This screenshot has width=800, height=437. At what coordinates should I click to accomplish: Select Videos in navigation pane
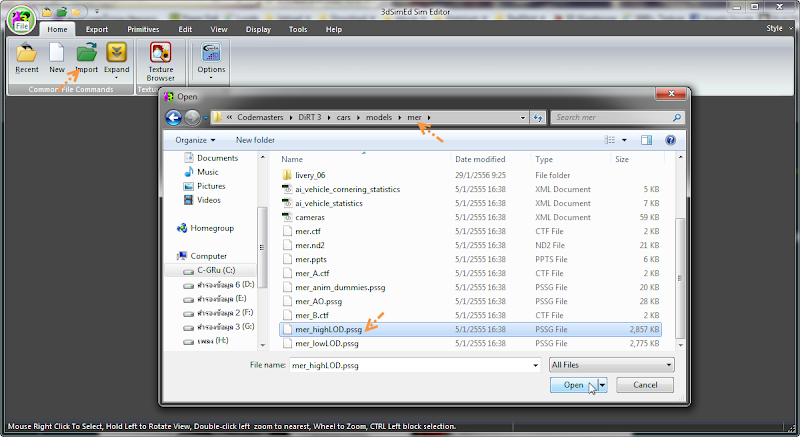pos(203,200)
